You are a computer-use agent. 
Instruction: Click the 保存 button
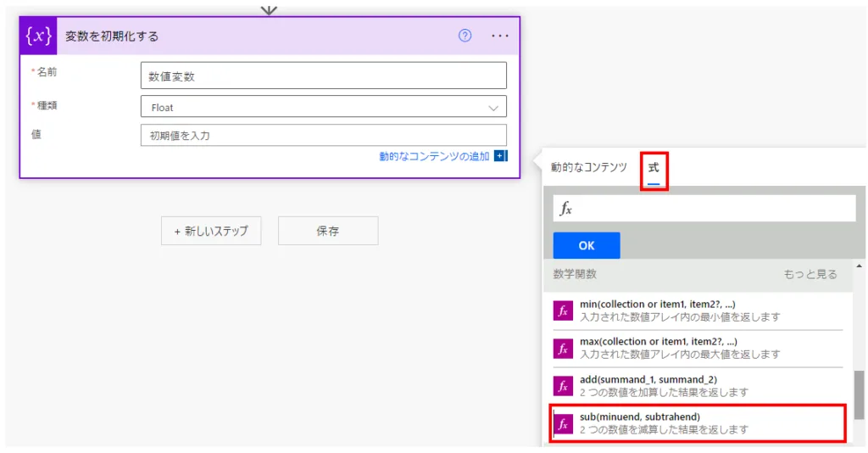328,231
